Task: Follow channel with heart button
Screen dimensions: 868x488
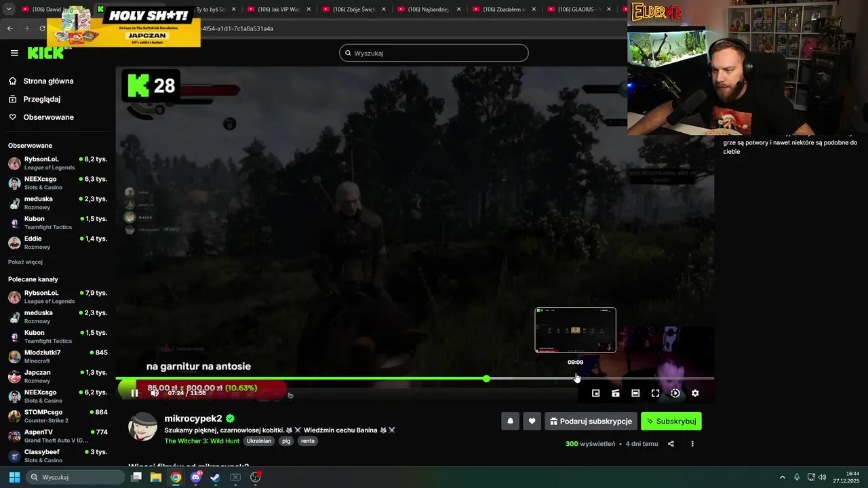Action: pyautogui.click(x=532, y=421)
